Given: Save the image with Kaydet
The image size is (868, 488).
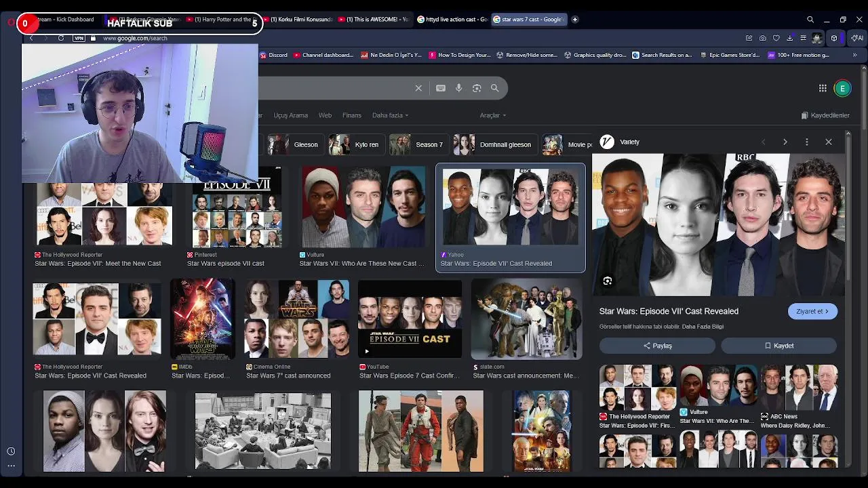Looking at the screenshot, I should pos(778,346).
